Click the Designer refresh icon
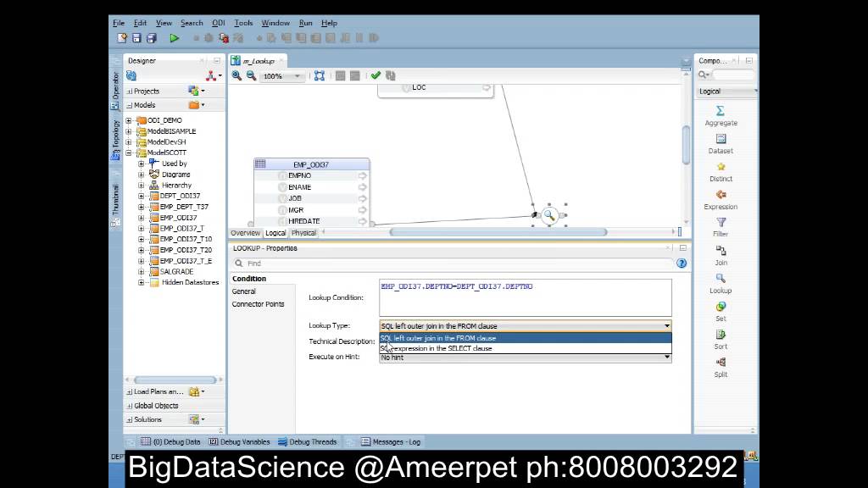This screenshot has width=868, height=488. [131, 75]
